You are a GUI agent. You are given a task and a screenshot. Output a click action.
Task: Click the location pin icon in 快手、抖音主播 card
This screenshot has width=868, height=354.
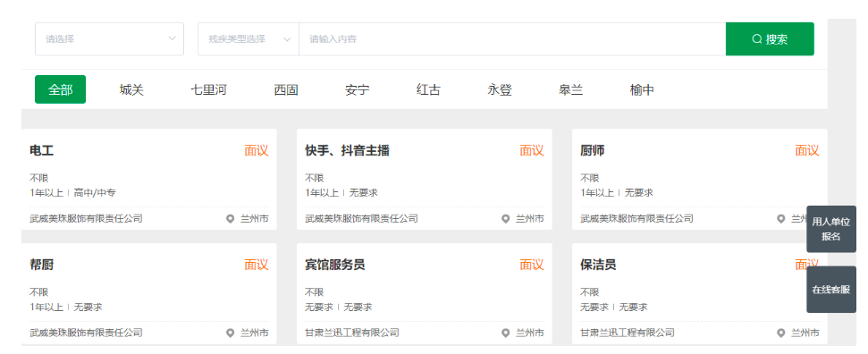tap(505, 219)
